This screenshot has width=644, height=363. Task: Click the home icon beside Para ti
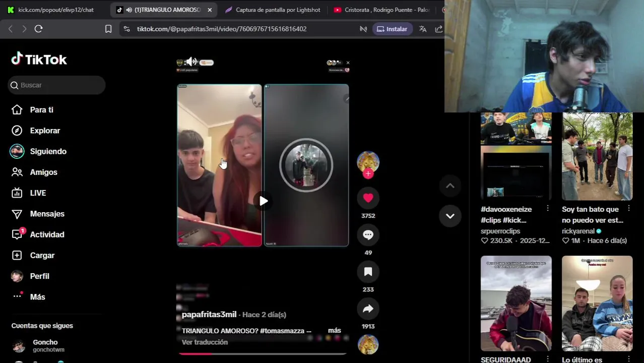tap(17, 110)
